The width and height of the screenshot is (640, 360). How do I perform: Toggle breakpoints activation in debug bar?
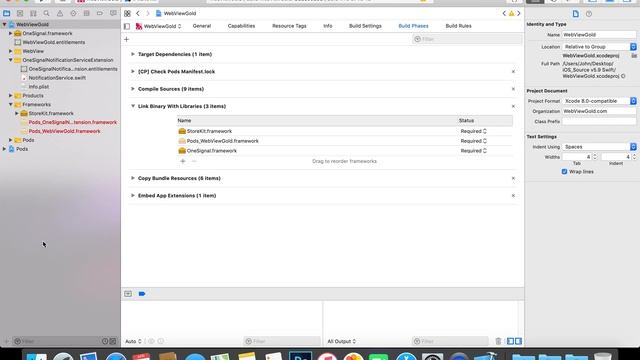tap(142, 294)
